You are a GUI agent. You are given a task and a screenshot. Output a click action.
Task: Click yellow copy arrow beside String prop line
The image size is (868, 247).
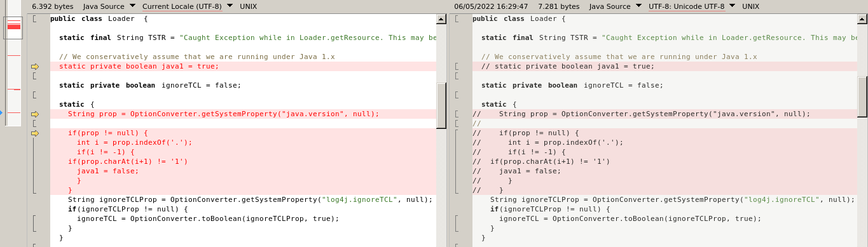pyautogui.click(x=35, y=114)
